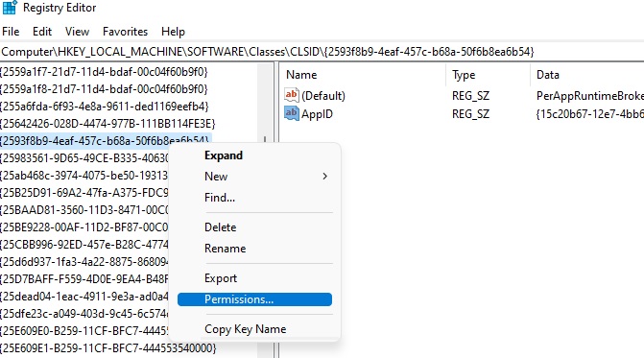Click REG_SZ type in (Default) row

470,96
